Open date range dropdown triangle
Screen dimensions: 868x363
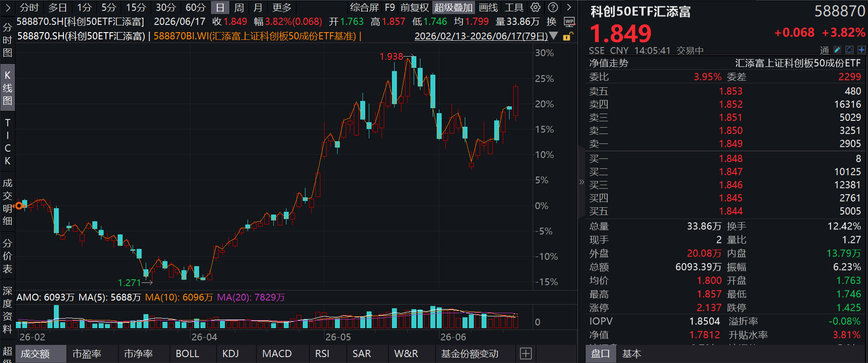click(x=553, y=36)
